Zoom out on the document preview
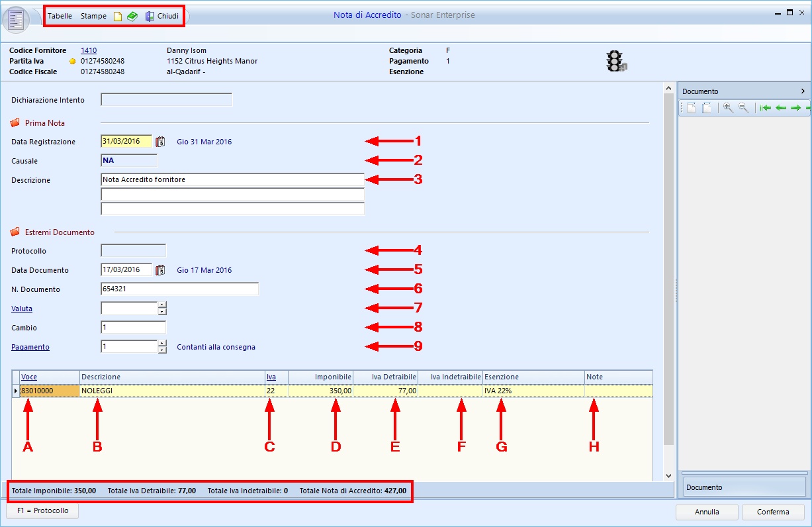This screenshot has height=527, width=812. coord(743,108)
